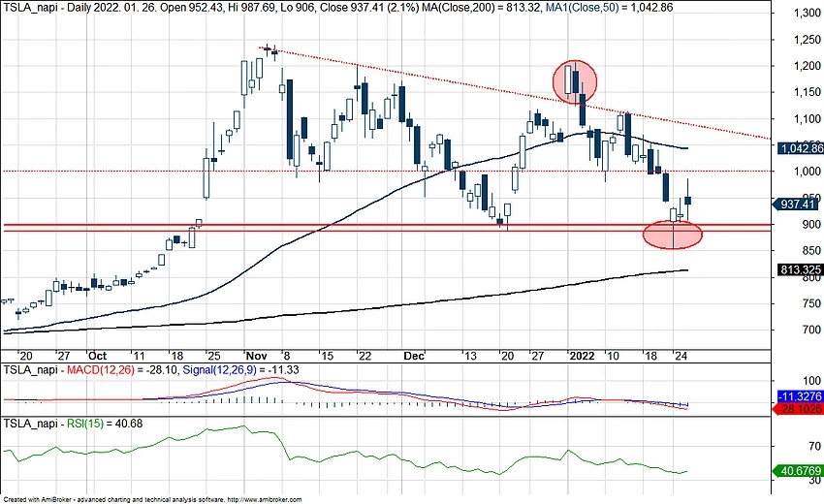Click the Signal(12,26,9) = -11.33 label
The height and width of the screenshot is (504, 824).
click(x=240, y=370)
